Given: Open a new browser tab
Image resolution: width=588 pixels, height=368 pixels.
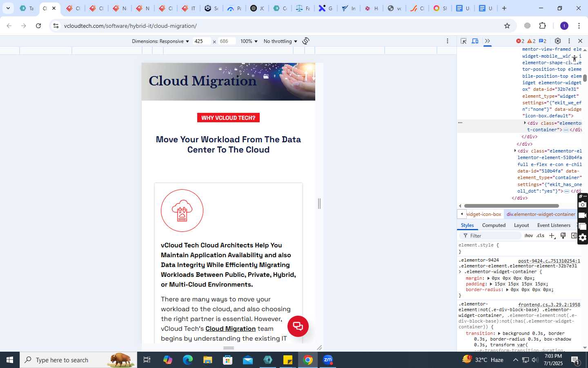Looking at the screenshot, I should pyautogui.click(x=504, y=8).
